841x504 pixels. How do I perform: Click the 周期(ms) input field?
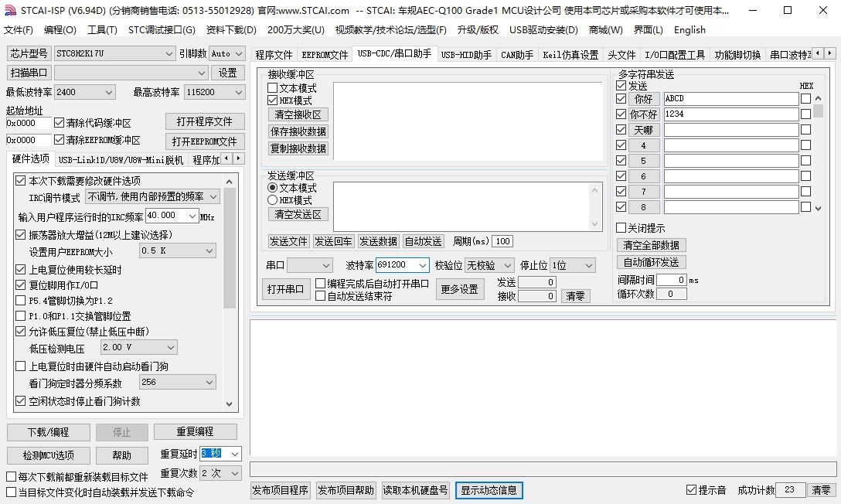(502, 241)
